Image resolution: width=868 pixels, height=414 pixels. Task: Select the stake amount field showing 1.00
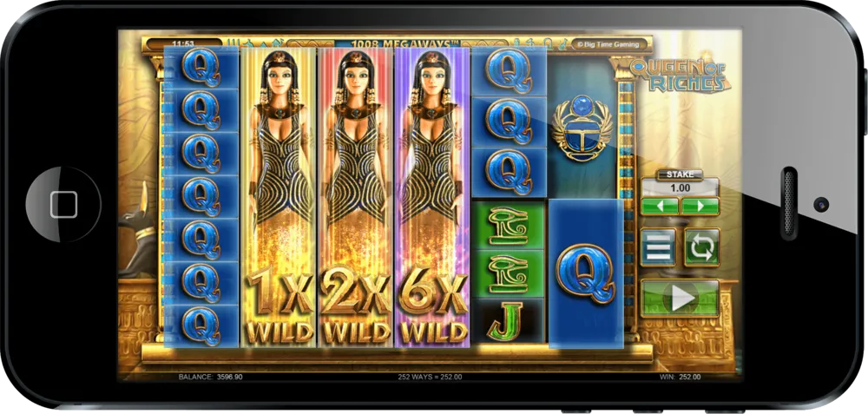(x=680, y=187)
